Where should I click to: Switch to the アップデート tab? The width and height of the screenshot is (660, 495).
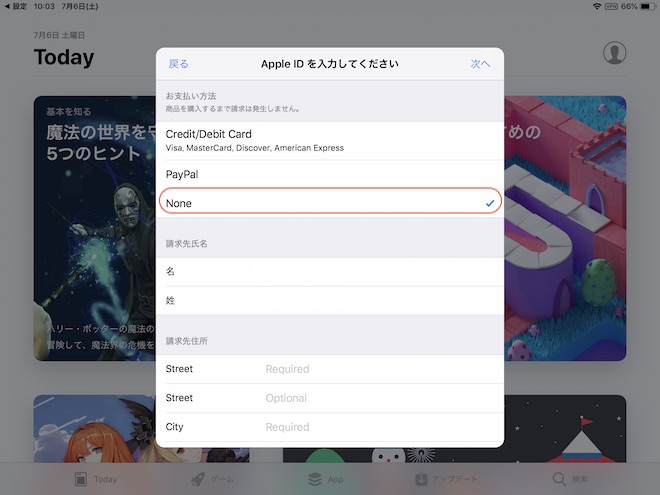tap(446, 479)
